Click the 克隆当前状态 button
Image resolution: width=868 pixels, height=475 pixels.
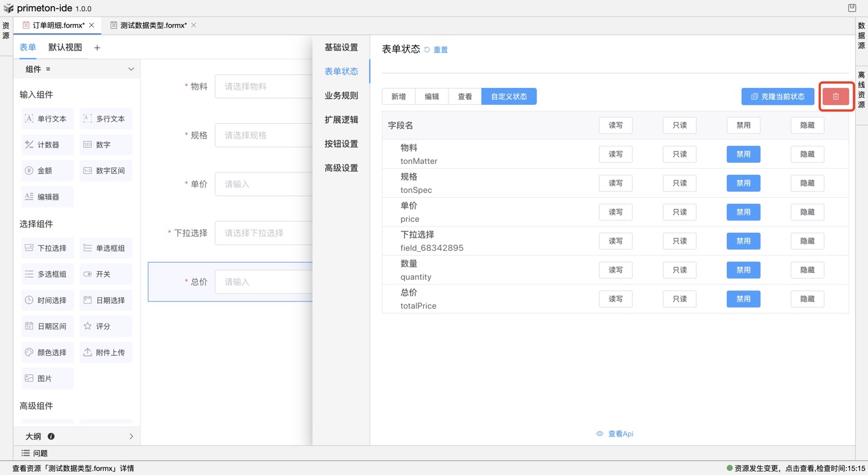click(x=778, y=96)
